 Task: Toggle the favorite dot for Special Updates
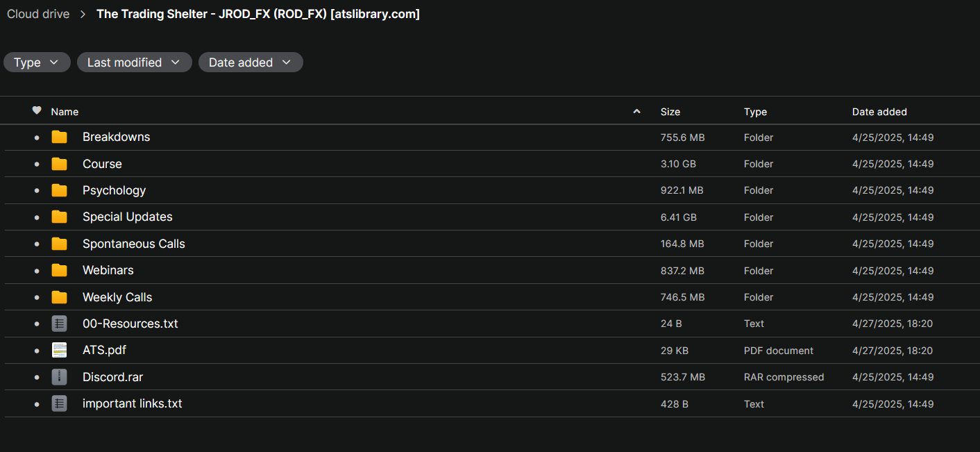[x=37, y=218]
